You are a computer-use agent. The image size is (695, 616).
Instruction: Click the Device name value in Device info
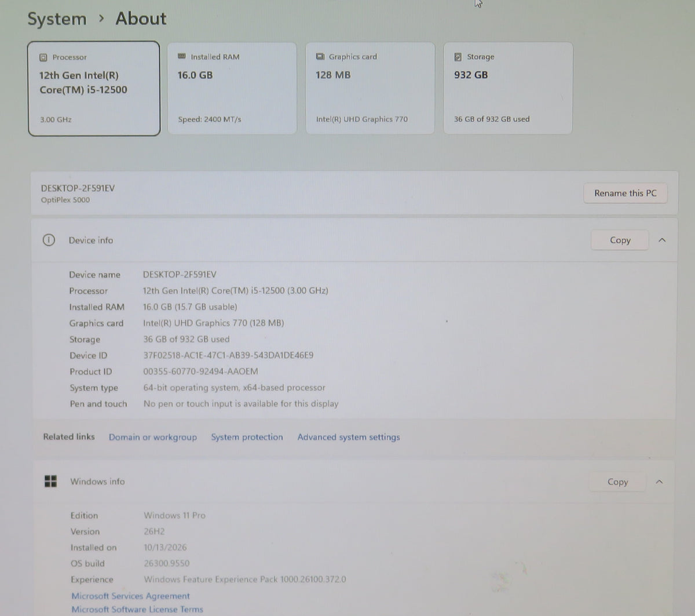[180, 274]
